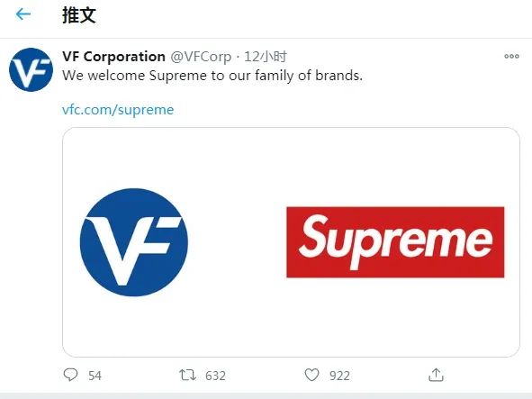Go back using the blue arrow
This screenshot has width=532, height=399.
click(23, 14)
